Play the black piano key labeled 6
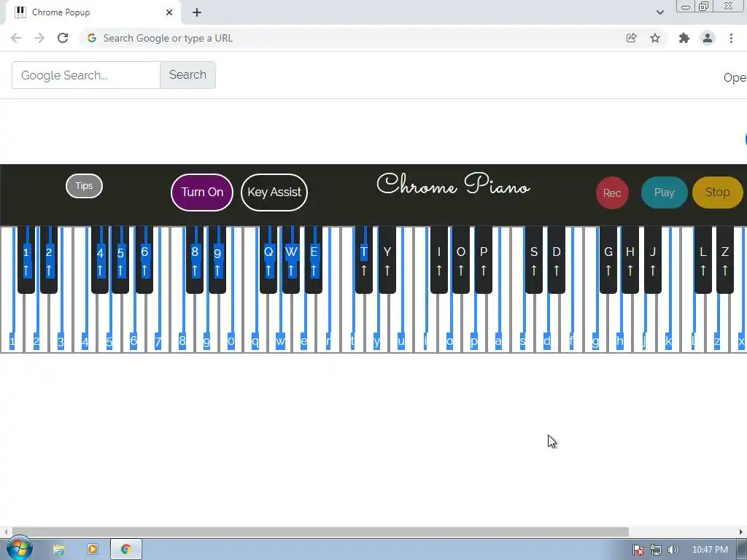Image resolution: width=747 pixels, height=560 pixels. (x=144, y=260)
